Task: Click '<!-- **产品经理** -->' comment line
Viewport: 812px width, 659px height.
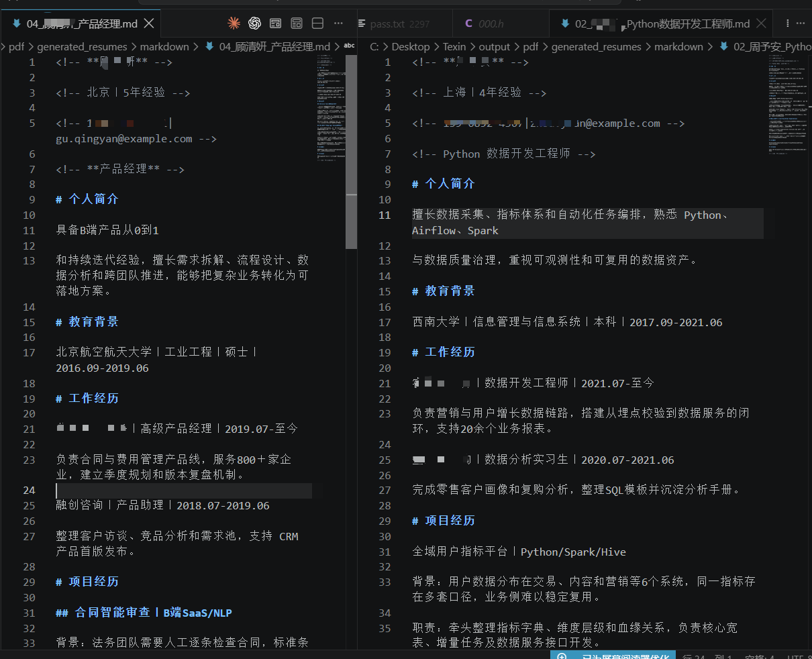Action: point(120,169)
